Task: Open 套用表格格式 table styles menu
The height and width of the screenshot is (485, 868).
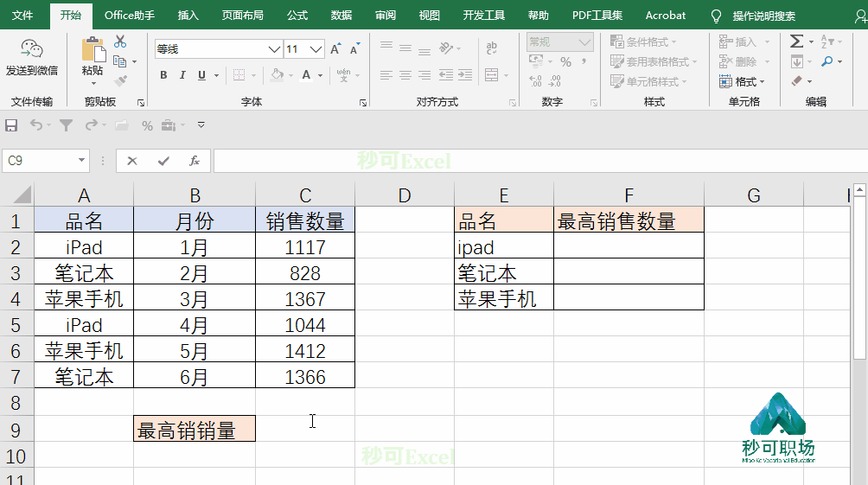Action: [654, 61]
